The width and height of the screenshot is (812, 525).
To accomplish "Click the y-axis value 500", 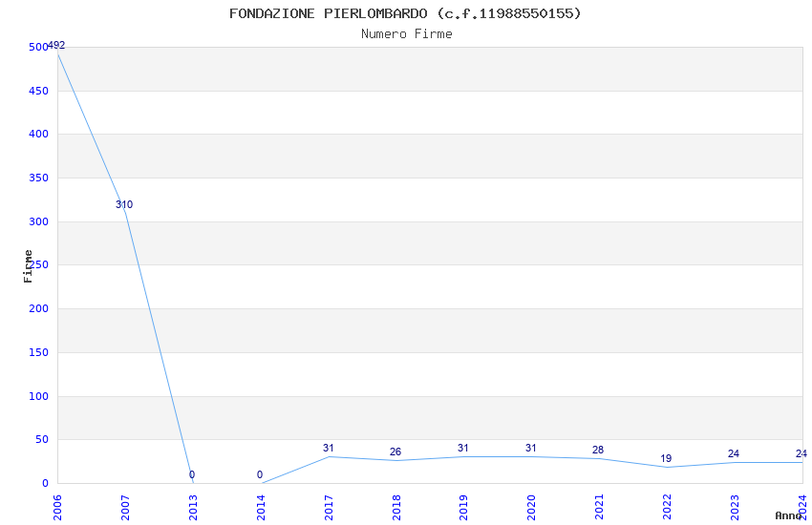I will [38, 47].
